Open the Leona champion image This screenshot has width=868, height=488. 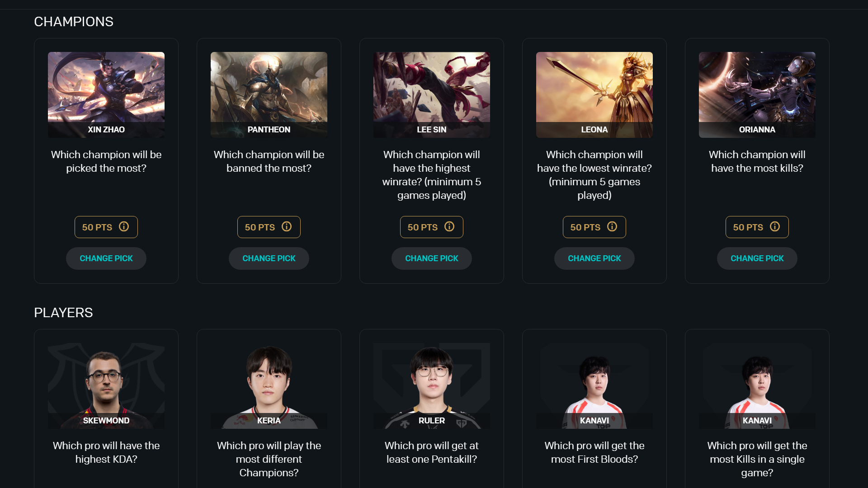594,95
